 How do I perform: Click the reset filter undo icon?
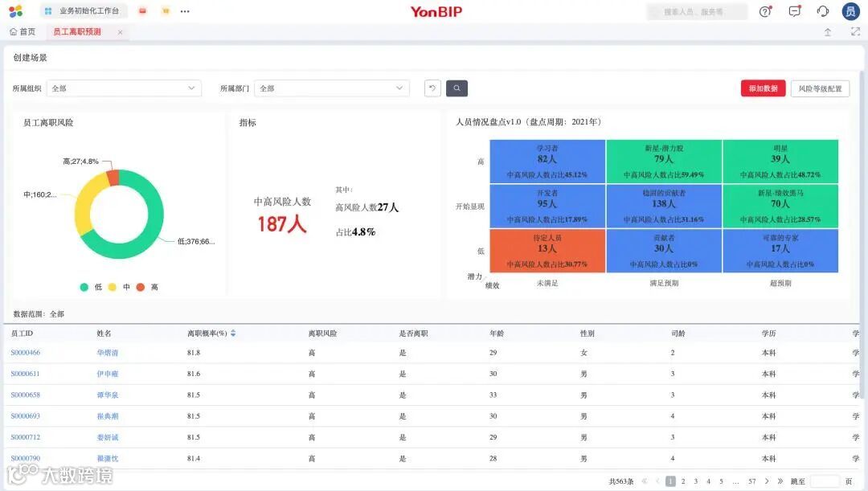click(432, 88)
